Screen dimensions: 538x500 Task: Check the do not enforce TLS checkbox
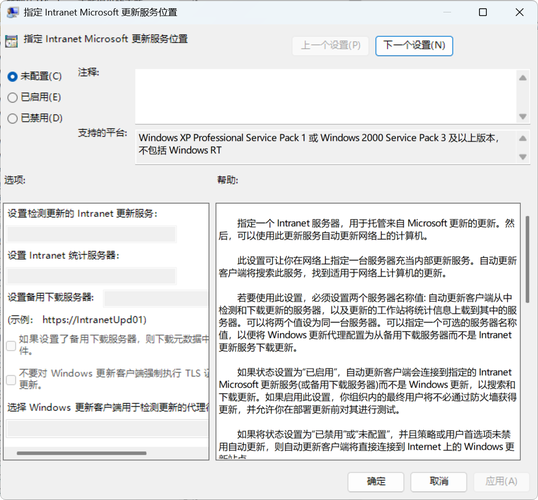11,380
